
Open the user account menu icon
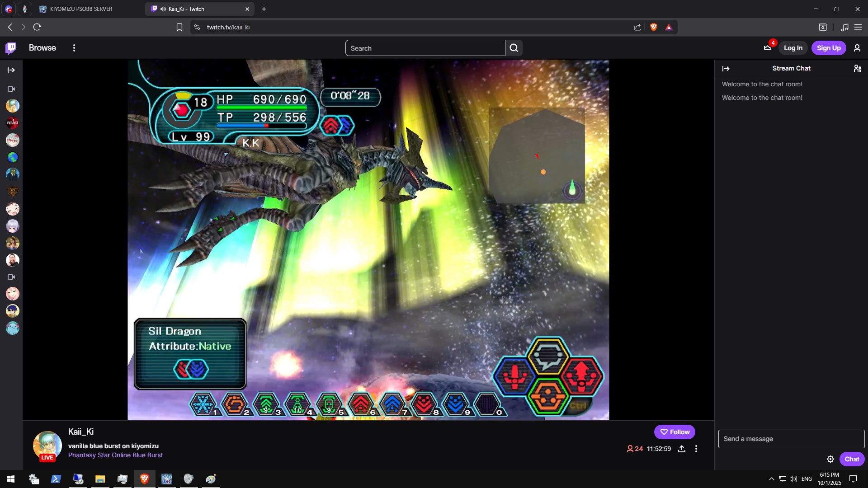coord(857,48)
